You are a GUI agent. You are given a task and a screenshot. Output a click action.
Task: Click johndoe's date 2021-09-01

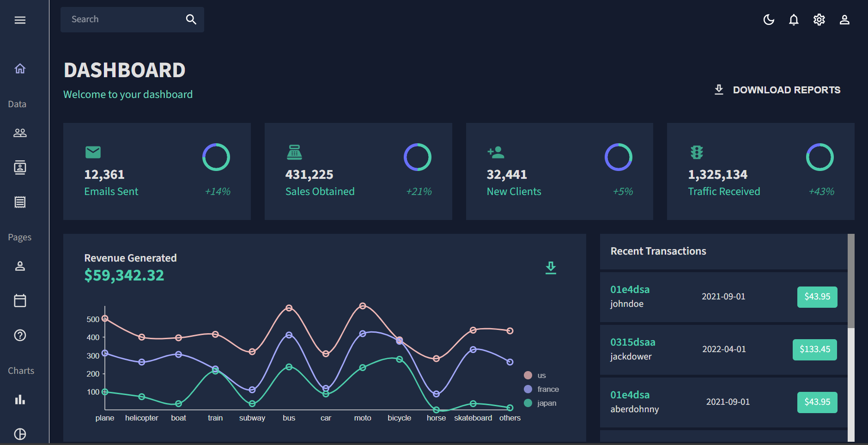pyautogui.click(x=723, y=297)
